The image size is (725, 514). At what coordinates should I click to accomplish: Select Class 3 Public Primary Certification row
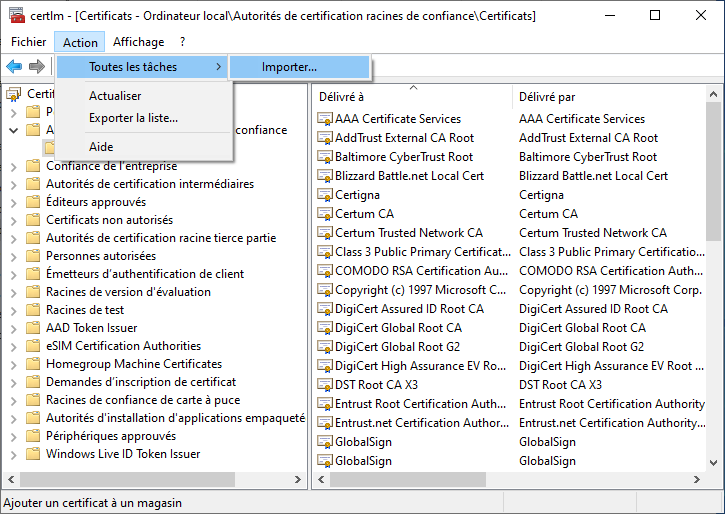510,251
